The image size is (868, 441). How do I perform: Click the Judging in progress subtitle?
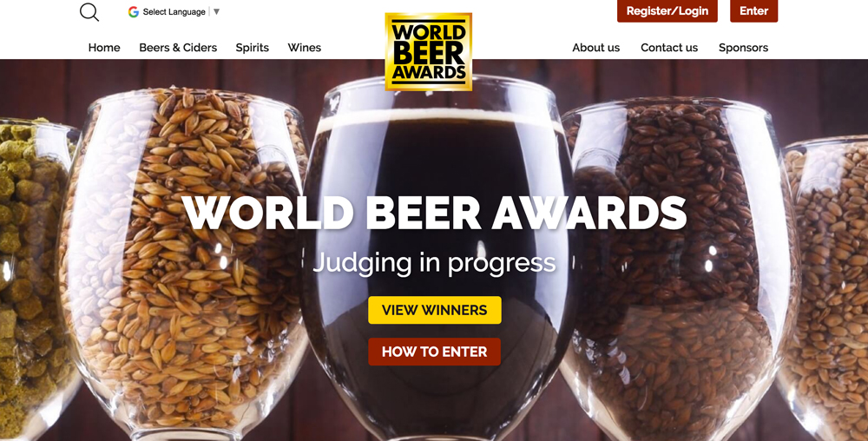pyautogui.click(x=435, y=261)
